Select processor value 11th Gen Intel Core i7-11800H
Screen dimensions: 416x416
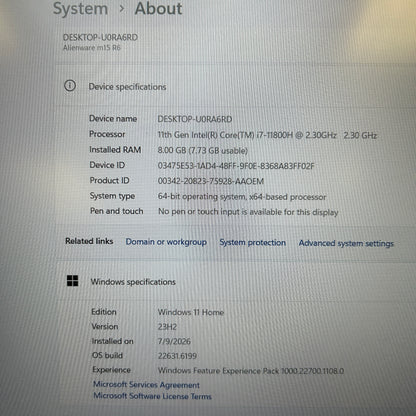(267, 135)
